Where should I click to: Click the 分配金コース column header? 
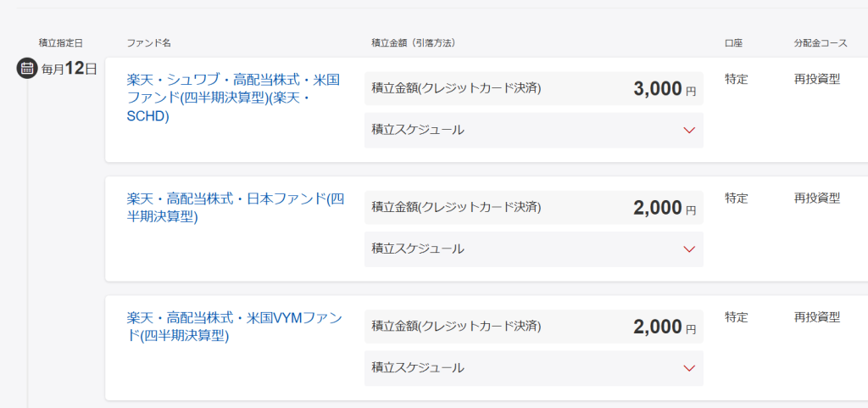point(821,43)
